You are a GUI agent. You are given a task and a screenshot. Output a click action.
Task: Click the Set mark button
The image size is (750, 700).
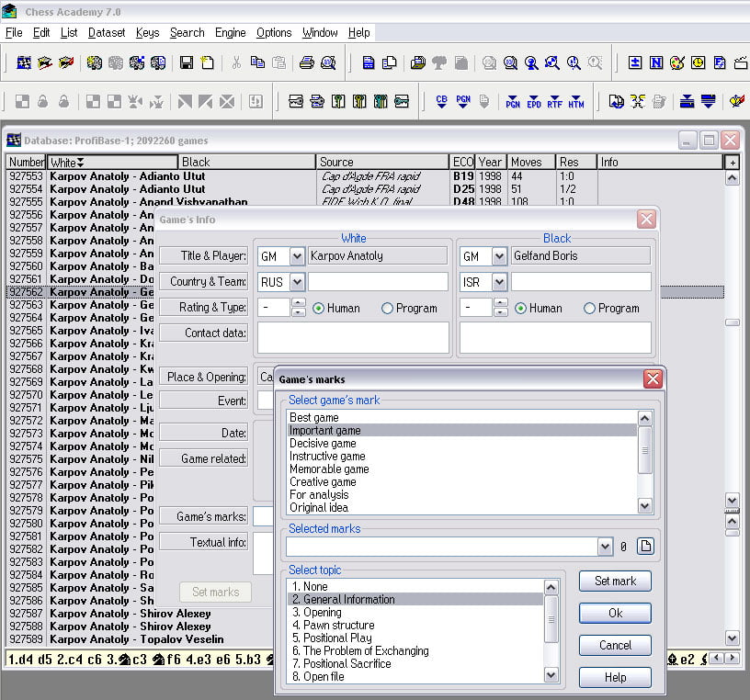coord(615,581)
